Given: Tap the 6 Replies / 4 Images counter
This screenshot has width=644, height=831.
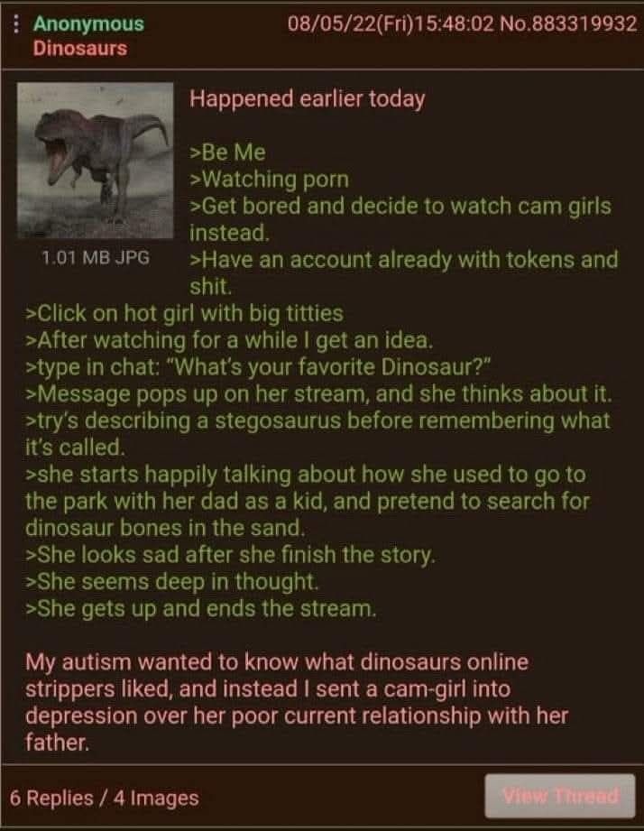Looking at the screenshot, I should (105, 798).
